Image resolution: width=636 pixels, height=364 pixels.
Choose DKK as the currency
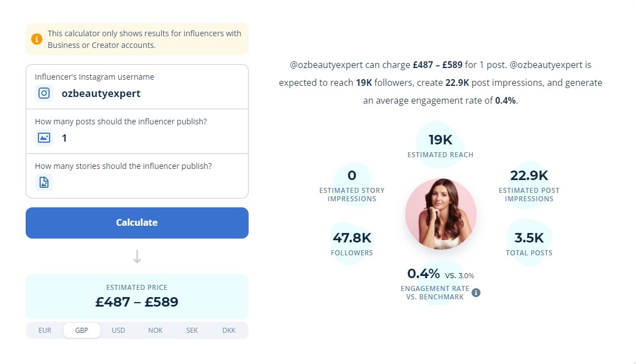[x=229, y=331]
